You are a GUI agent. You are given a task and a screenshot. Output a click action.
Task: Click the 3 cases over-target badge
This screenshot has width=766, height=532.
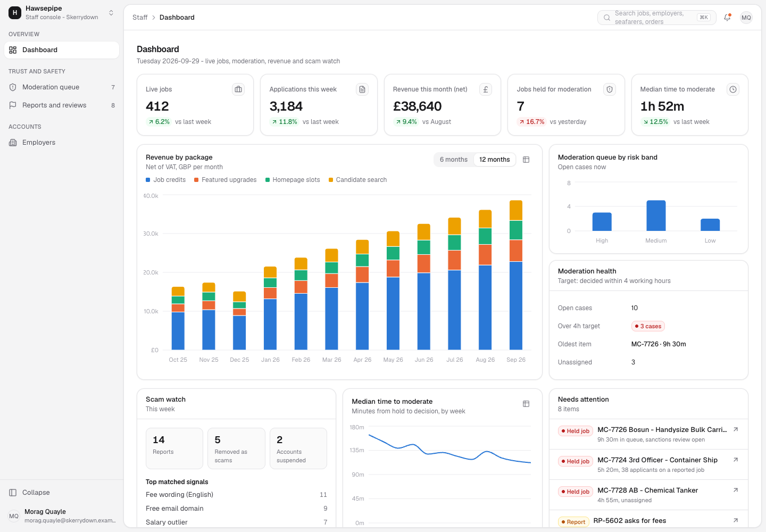[648, 326]
